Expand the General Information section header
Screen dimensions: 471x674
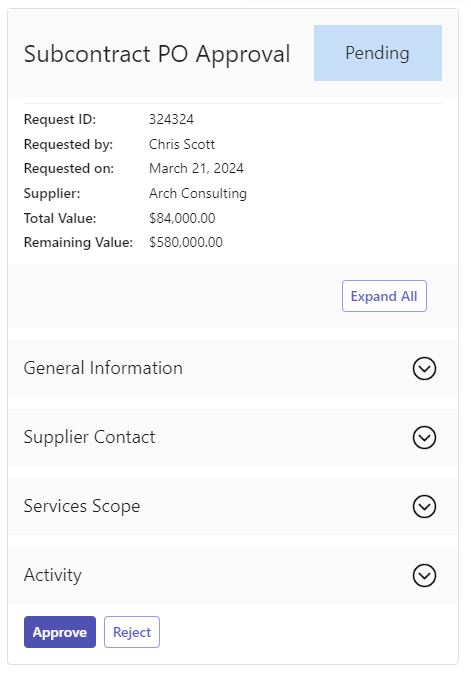click(232, 368)
